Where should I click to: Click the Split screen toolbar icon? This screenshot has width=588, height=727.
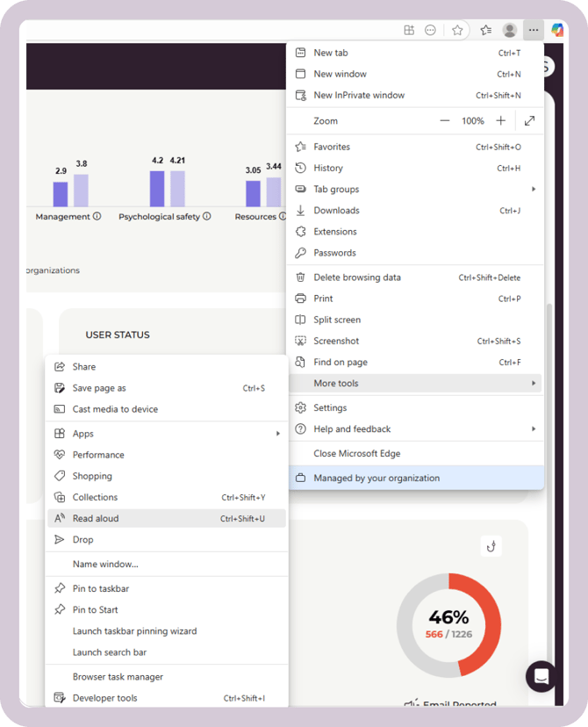pyautogui.click(x=409, y=30)
